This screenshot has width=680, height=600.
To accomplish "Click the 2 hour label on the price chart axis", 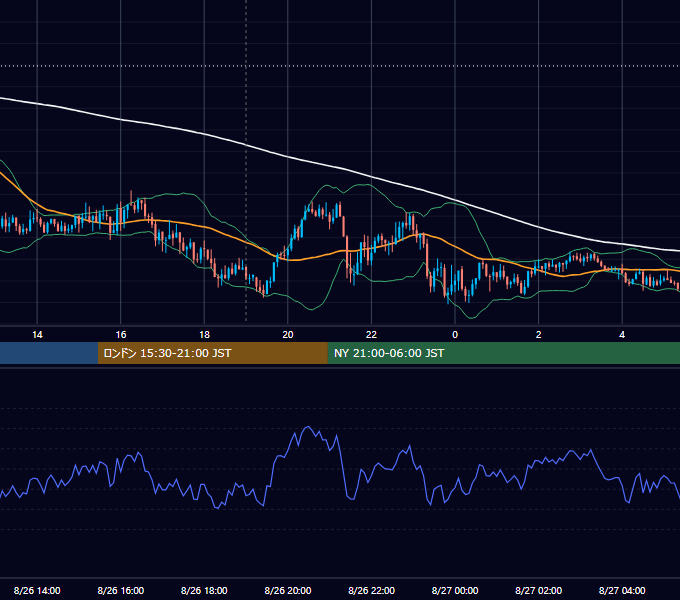I will point(539,335).
